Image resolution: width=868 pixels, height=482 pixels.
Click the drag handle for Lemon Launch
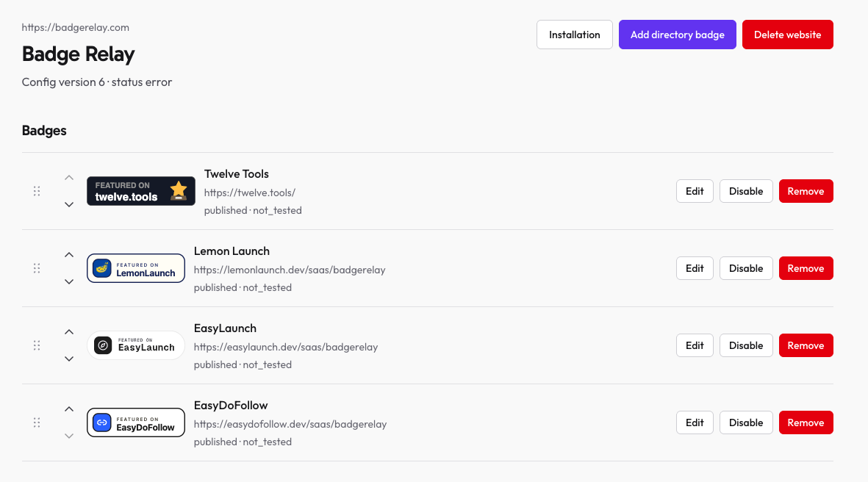37,268
